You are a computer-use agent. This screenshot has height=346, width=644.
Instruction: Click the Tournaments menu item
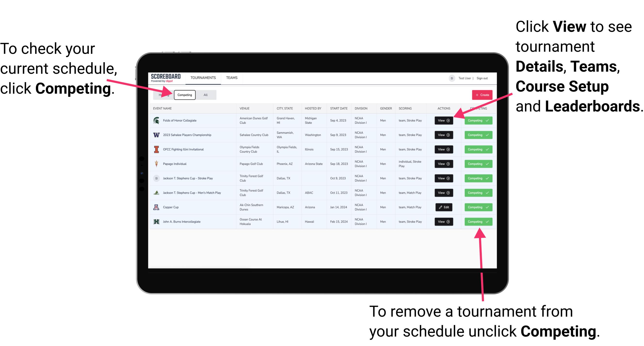coord(203,77)
